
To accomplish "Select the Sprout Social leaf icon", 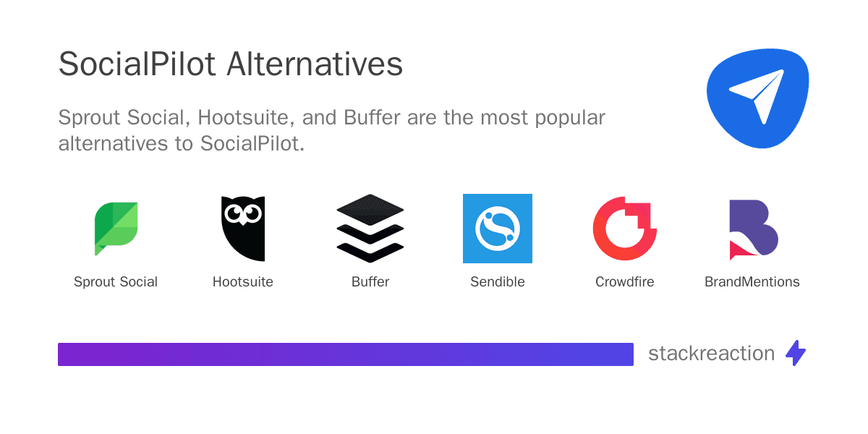I will [116, 228].
